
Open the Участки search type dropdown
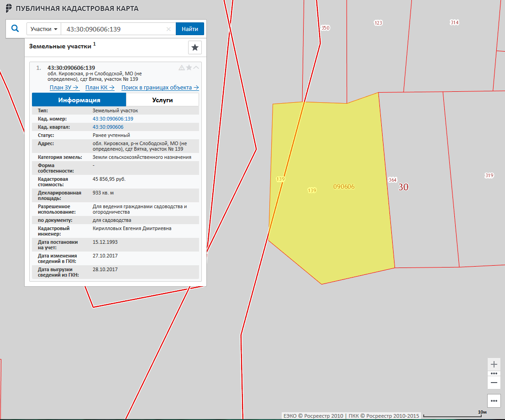coord(44,29)
